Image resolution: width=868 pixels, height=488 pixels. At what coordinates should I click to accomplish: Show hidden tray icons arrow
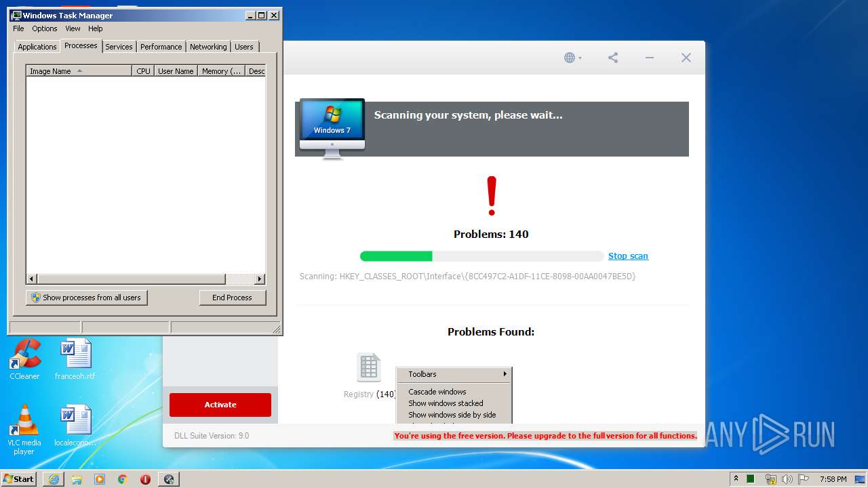736,479
